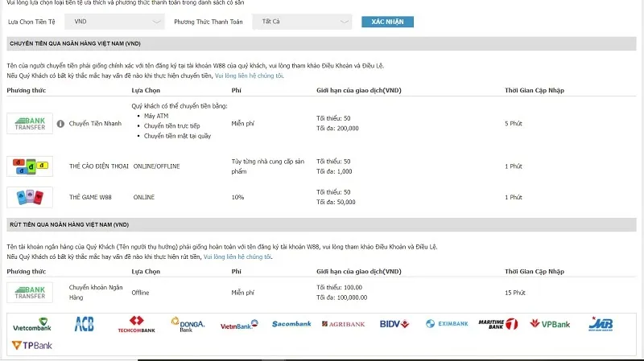Click contact link in deposit section
The image size is (644, 361).
click(249, 76)
